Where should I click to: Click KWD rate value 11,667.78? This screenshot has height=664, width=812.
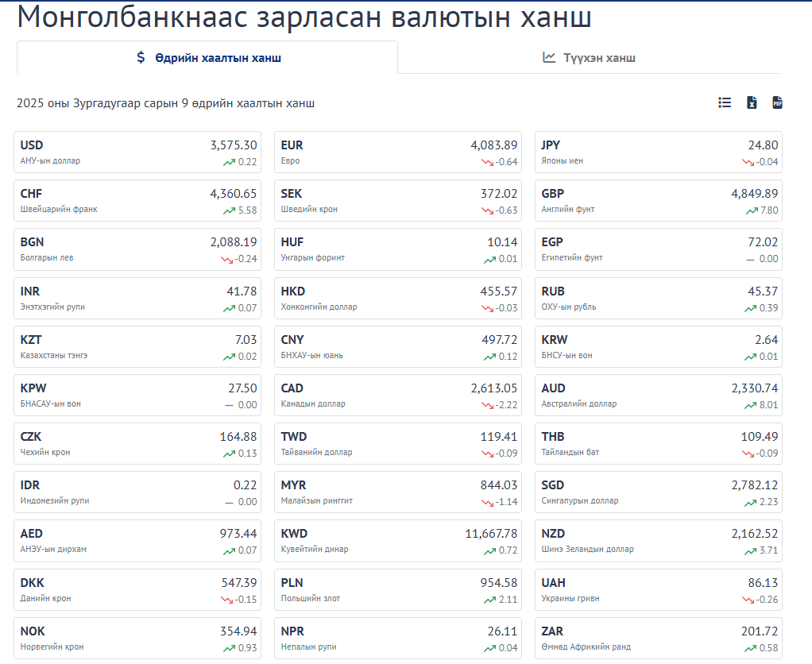click(x=491, y=533)
